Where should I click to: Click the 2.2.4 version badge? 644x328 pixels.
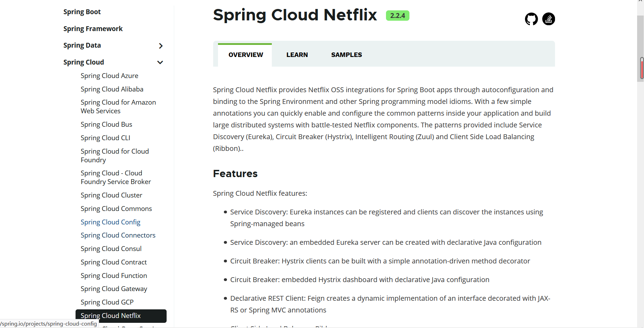pyautogui.click(x=397, y=16)
